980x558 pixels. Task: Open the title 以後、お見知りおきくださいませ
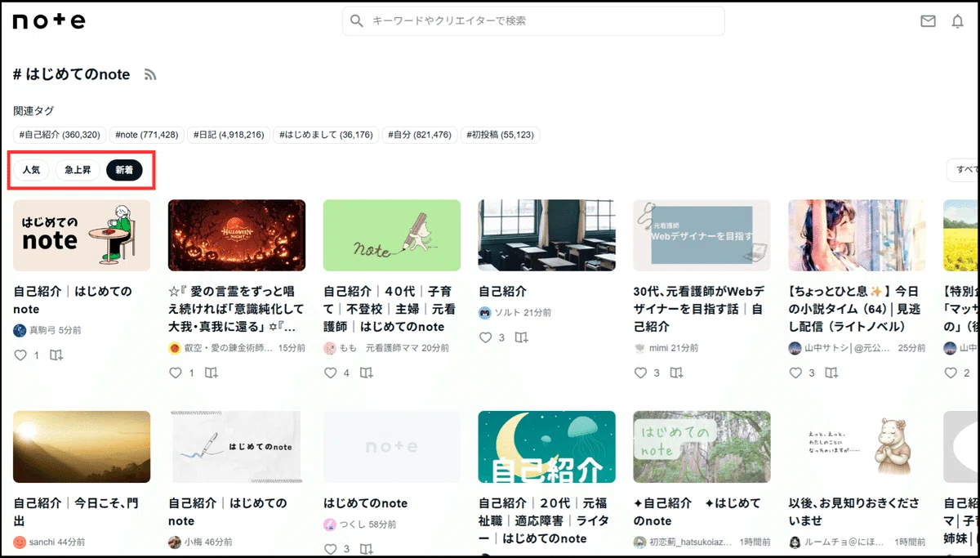coord(854,512)
